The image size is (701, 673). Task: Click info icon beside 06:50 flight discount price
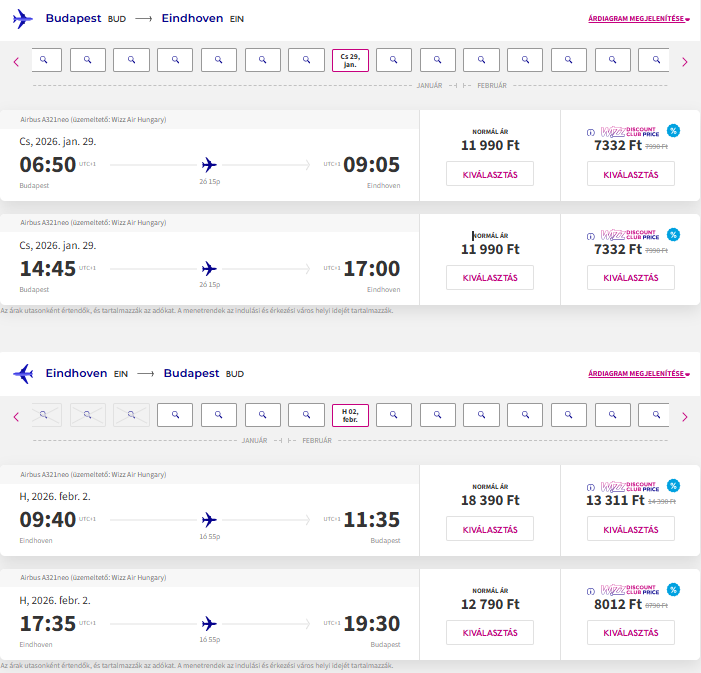(x=590, y=131)
